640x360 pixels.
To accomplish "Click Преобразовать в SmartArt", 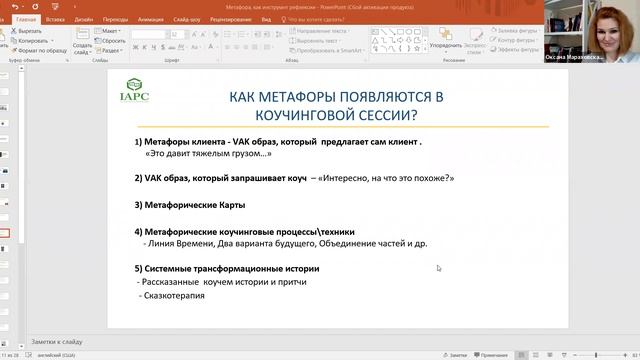I will pyautogui.click(x=327, y=51).
